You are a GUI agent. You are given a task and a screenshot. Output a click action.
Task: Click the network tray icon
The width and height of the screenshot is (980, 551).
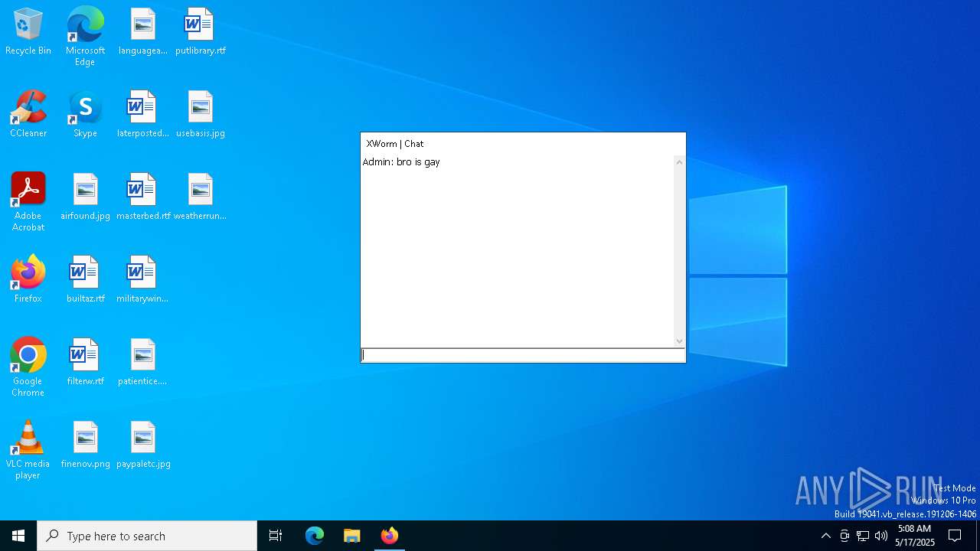coord(863,536)
